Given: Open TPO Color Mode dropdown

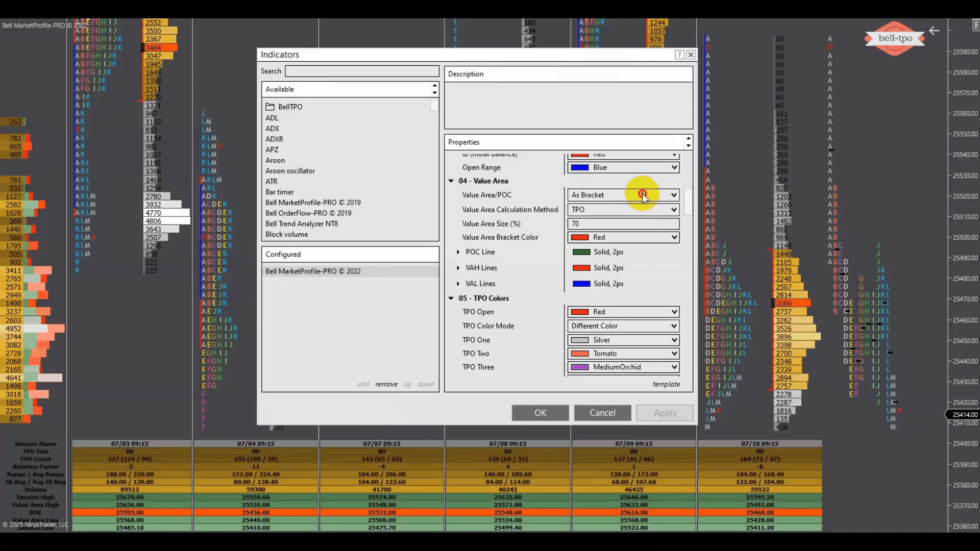Looking at the screenshot, I should (x=674, y=326).
